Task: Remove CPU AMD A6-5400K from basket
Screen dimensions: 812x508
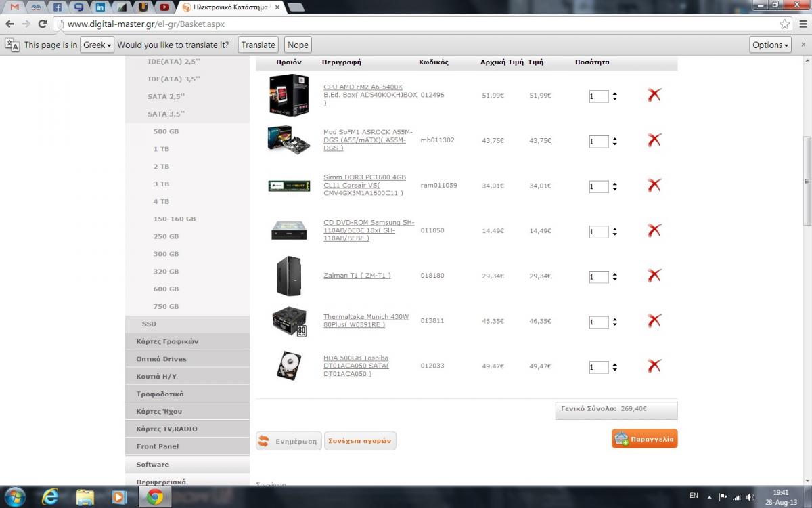Action: pyautogui.click(x=654, y=95)
